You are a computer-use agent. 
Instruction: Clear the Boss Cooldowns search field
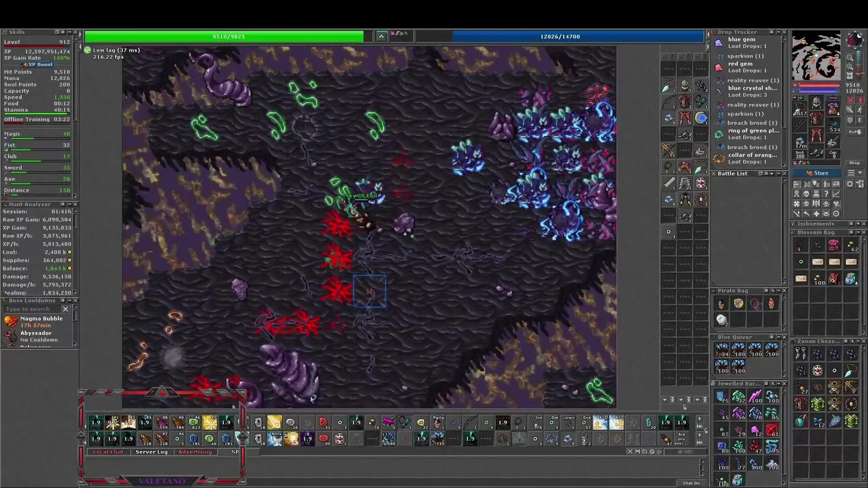tap(65, 309)
